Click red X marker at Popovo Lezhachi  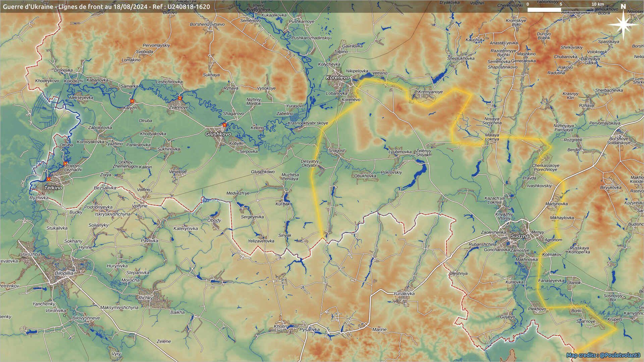point(65,163)
